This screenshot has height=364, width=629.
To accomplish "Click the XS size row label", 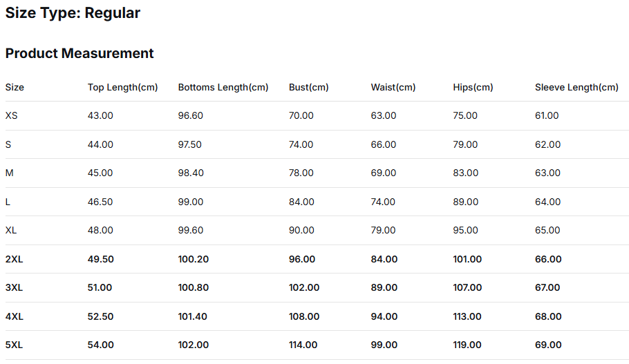I will point(12,116).
